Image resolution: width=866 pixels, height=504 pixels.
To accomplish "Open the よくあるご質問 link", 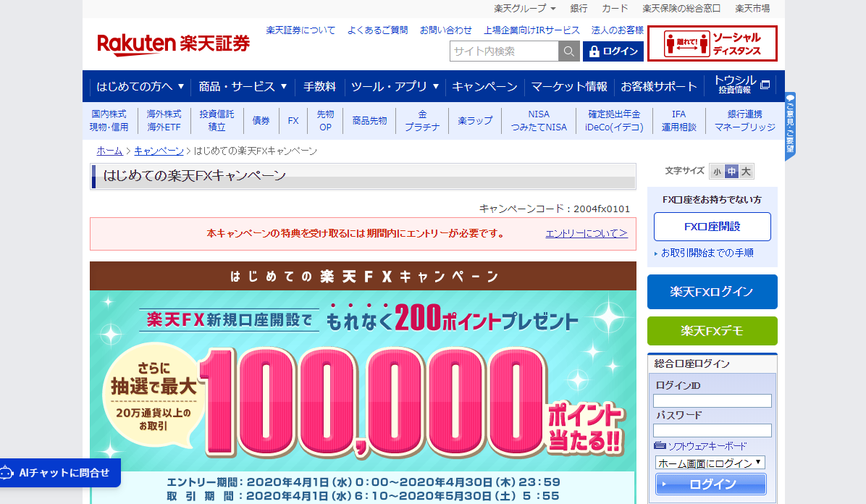I will tap(377, 30).
